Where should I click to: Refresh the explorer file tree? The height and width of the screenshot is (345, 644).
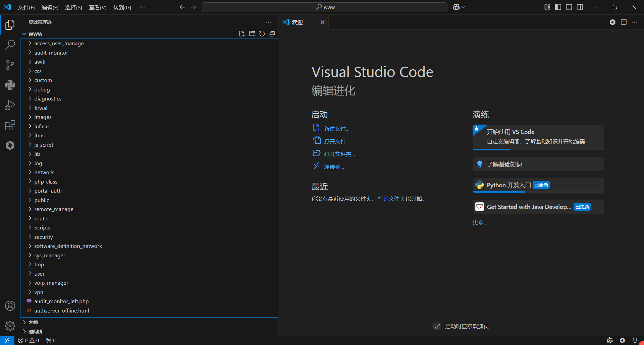pyautogui.click(x=262, y=34)
